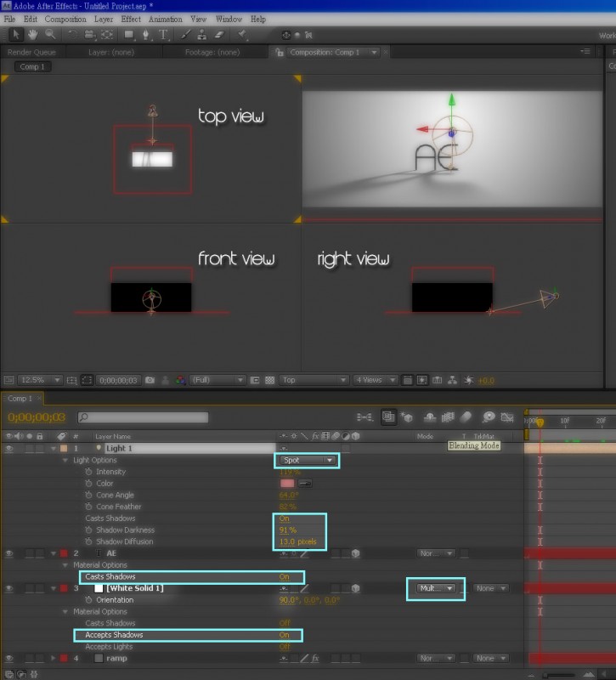Select the Hand tool
This screenshot has width=616, height=680.
(32, 34)
